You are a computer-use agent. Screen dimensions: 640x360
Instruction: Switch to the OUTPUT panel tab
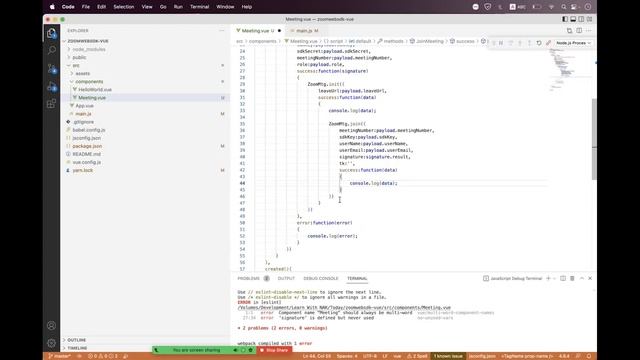pyautogui.click(x=286, y=278)
